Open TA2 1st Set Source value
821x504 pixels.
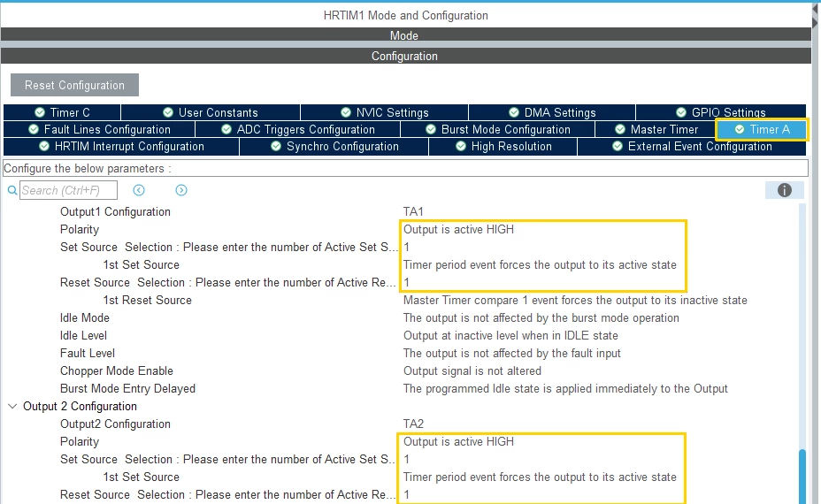coord(540,477)
